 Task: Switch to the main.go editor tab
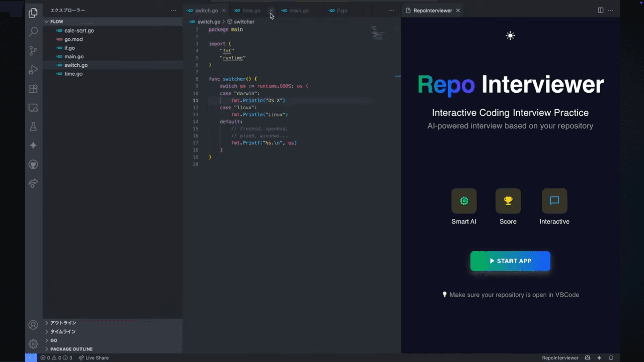coord(299,11)
